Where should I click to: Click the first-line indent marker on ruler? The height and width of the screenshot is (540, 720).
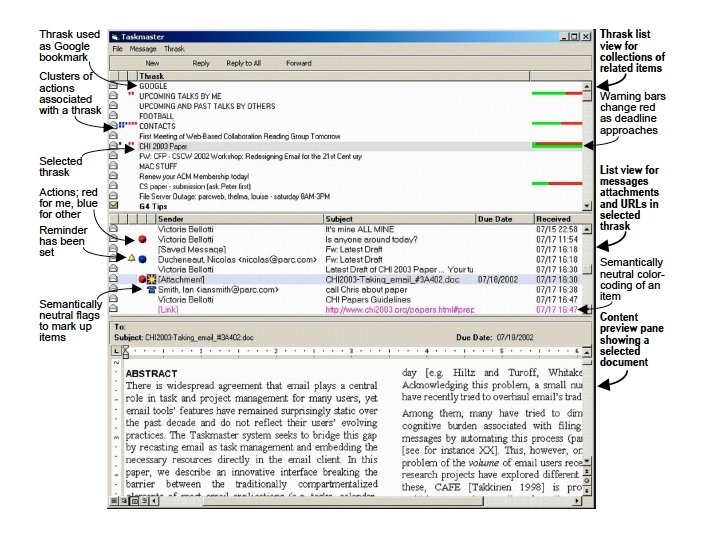click(x=125, y=349)
